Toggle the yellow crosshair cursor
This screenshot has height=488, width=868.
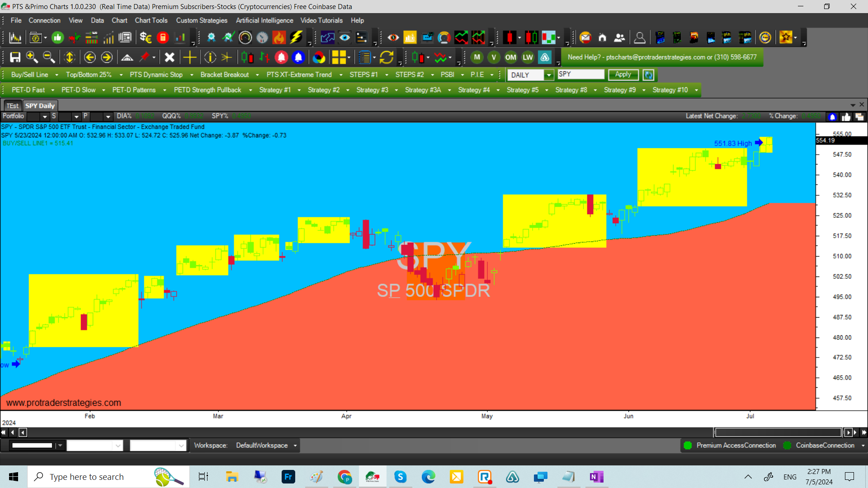[x=189, y=57]
